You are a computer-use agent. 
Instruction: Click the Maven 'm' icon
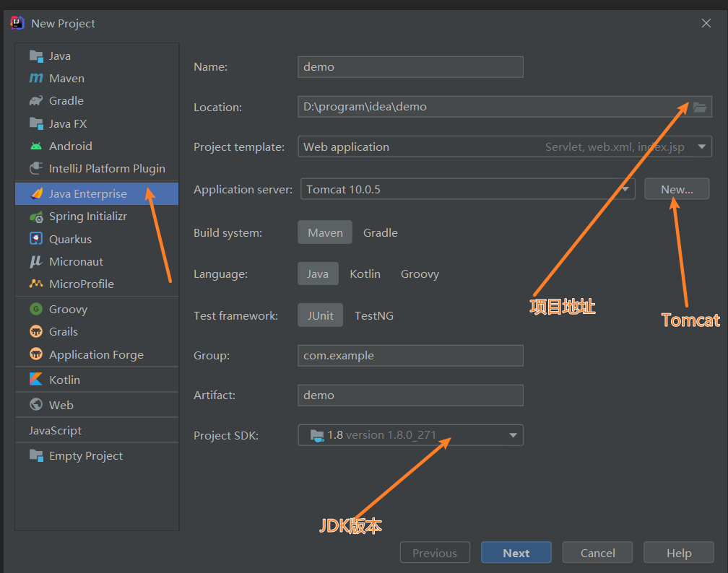click(x=36, y=79)
